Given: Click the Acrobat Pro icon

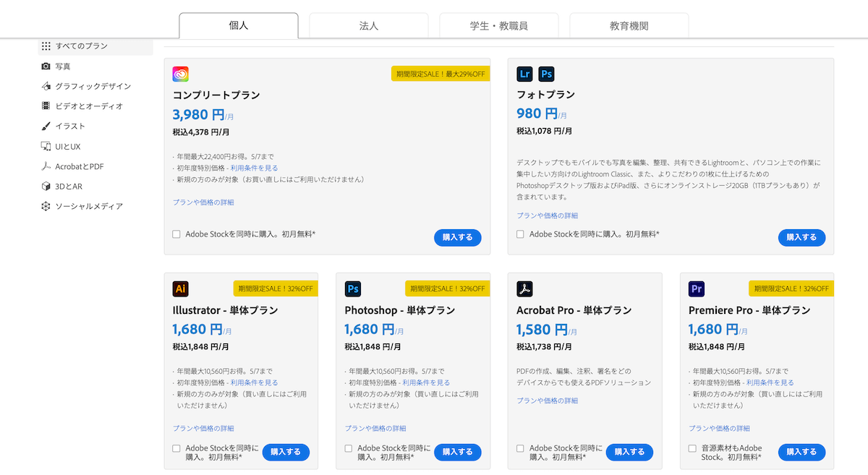Looking at the screenshot, I should pos(524,289).
